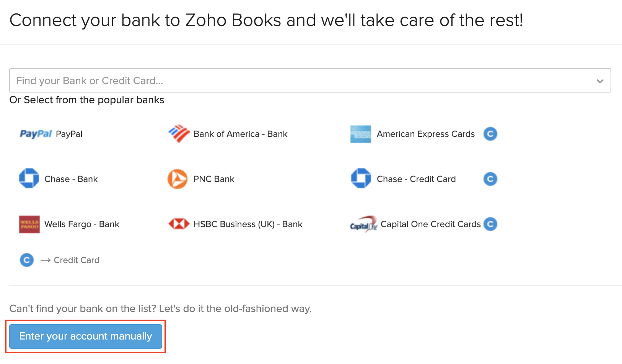
Task: Click the HSBC red hexagon logo
Action: coord(179,224)
